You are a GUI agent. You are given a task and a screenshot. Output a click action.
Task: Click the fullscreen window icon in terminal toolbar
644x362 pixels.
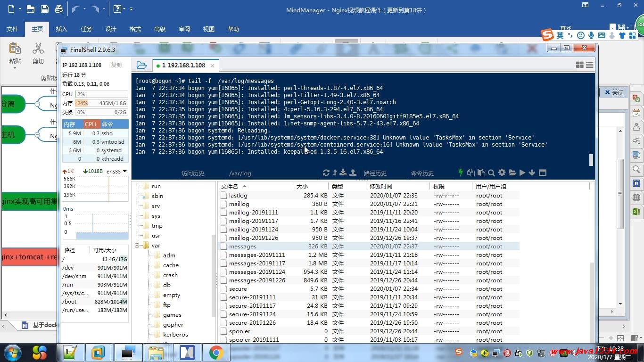tap(543, 173)
